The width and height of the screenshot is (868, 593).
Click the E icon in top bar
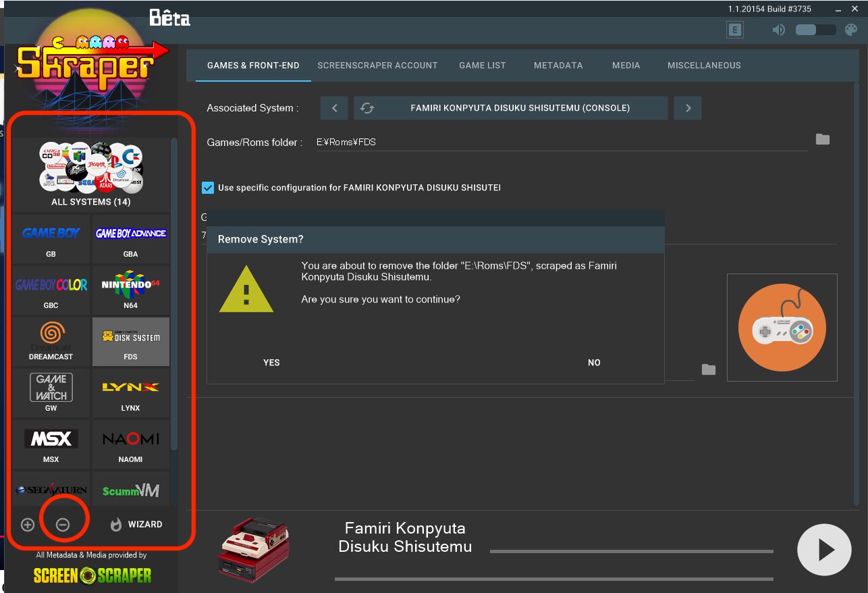point(734,30)
